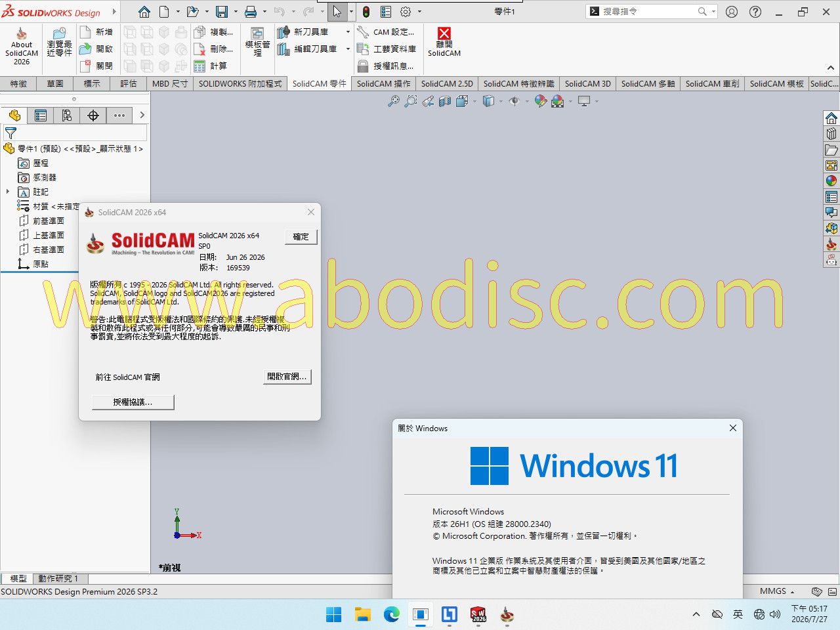Switch to the SolidCAM 車削 tab

(712, 83)
